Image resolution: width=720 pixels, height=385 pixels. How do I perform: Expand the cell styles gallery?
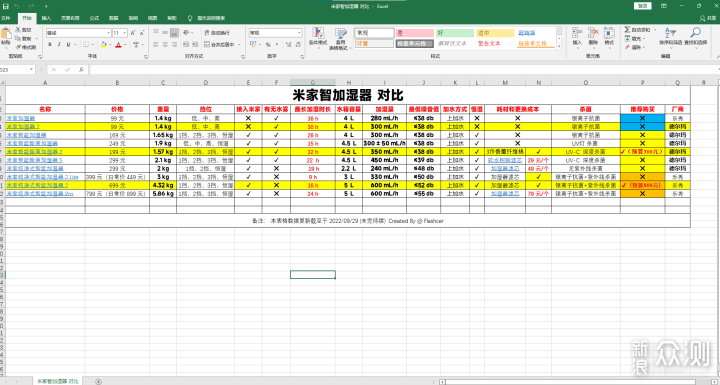coord(559,47)
